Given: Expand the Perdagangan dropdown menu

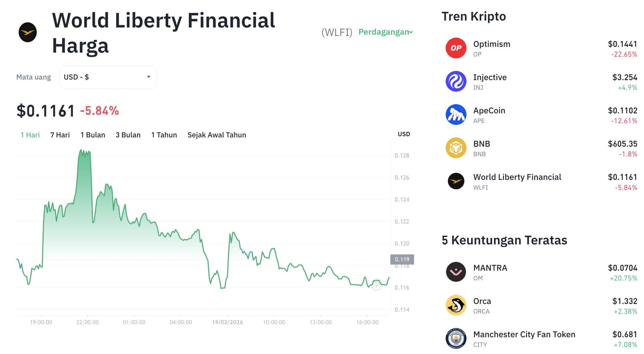Looking at the screenshot, I should pyautogui.click(x=385, y=32).
